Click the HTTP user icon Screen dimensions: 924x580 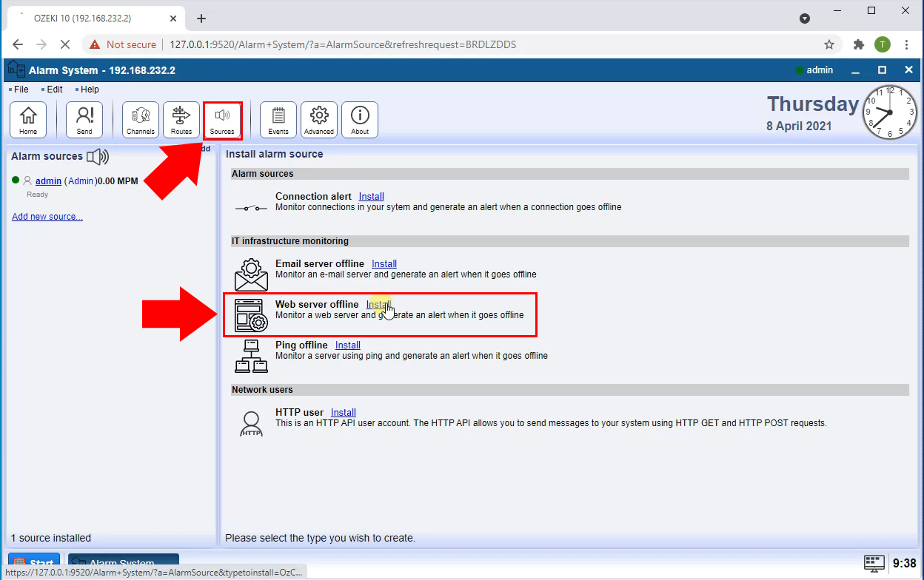(251, 423)
